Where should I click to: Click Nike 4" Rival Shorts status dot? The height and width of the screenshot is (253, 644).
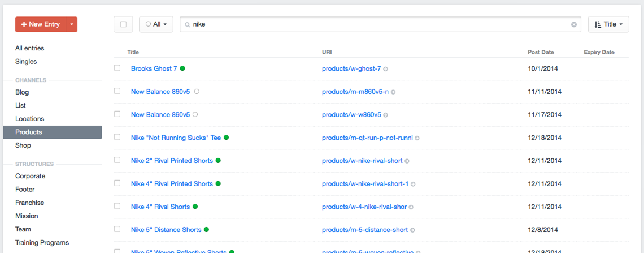tap(195, 207)
